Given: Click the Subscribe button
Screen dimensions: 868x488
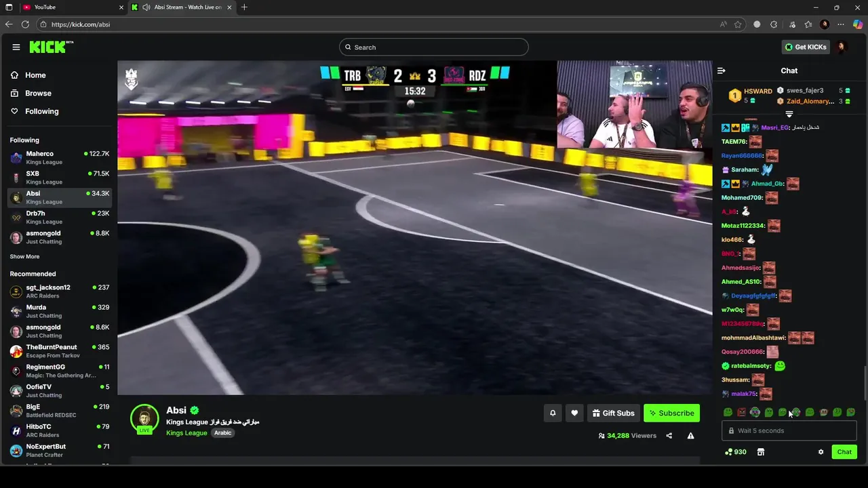Looking at the screenshot, I should click(671, 413).
